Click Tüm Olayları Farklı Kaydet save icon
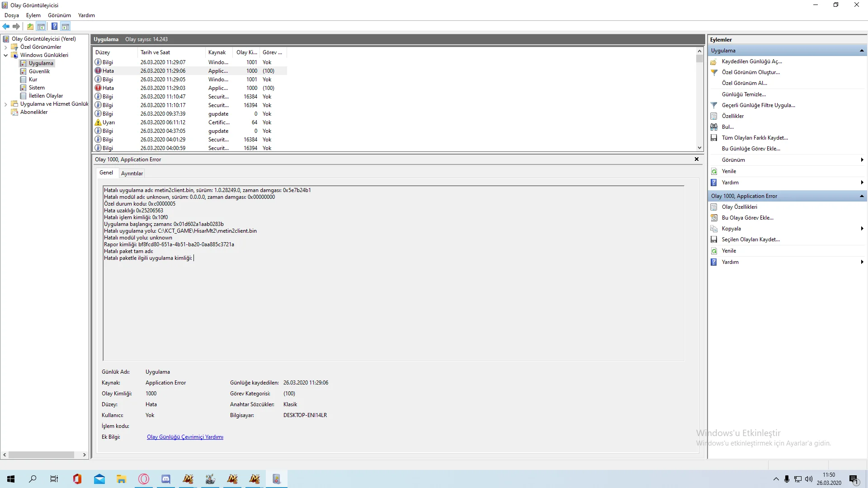 pyautogui.click(x=714, y=138)
